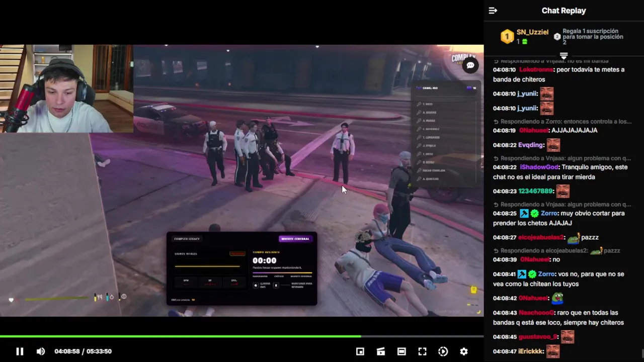Mute the video volume speaker
Image resolution: width=644 pixels, height=362 pixels.
[41, 351]
